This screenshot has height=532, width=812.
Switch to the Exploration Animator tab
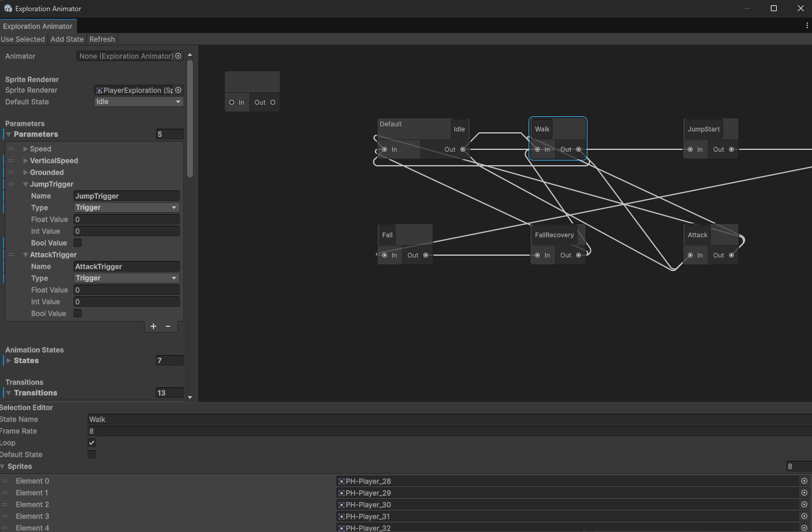pyautogui.click(x=38, y=26)
